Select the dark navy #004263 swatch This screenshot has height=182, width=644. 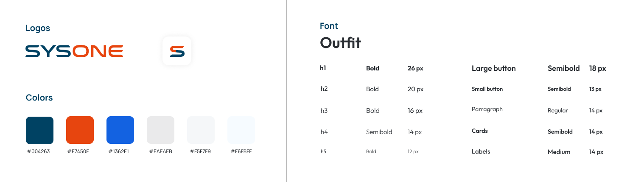pos(39,130)
